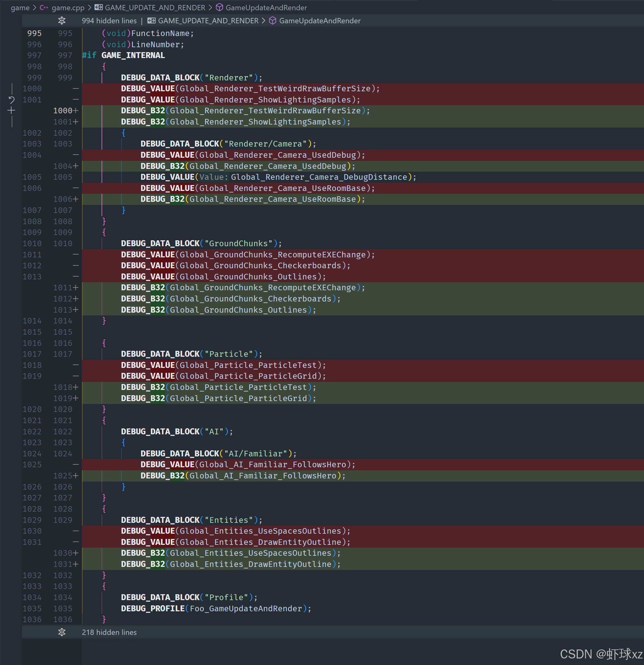Open the game.cpp breadcrumb dropdown
This screenshot has height=665, width=644.
(x=68, y=7)
